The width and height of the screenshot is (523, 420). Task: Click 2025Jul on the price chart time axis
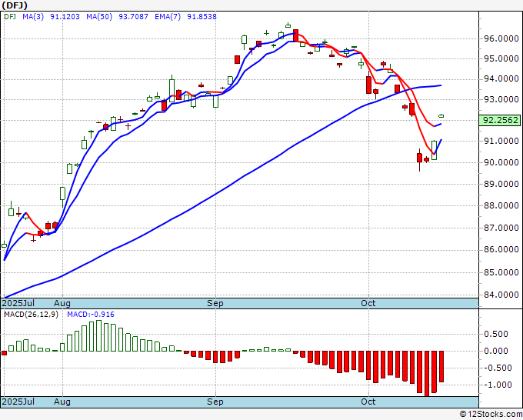click(x=18, y=303)
